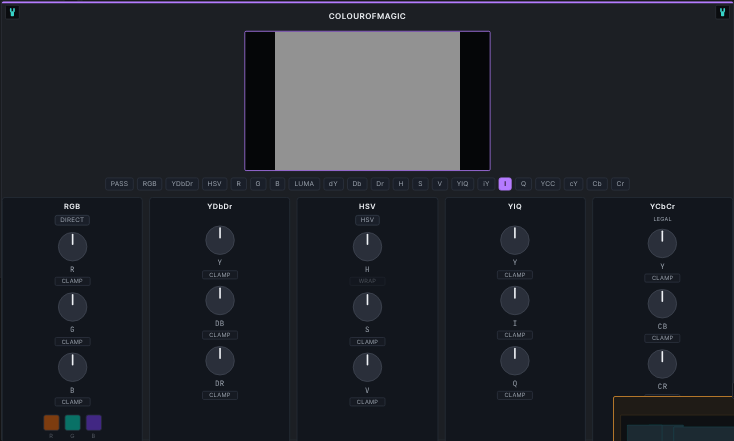The width and height of the screenshot is (734, 441).
Task: Toggle CLAMP under the Q knob
Action: point(515,395)
